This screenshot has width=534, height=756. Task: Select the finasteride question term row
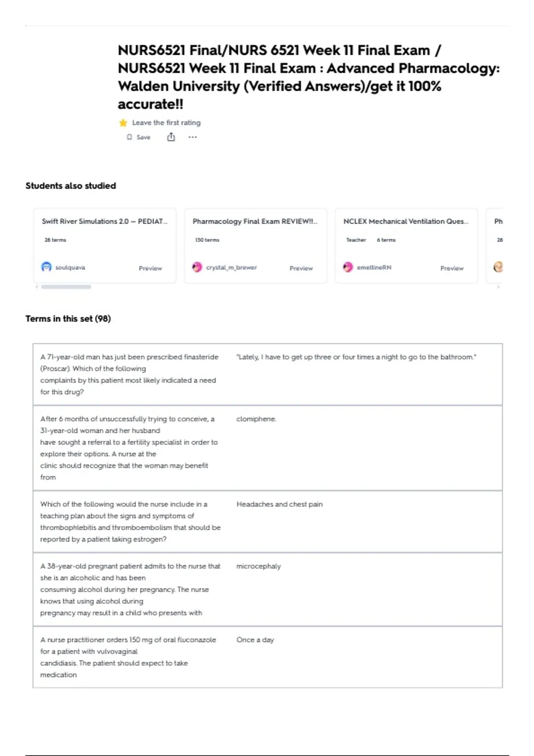tap(267, 374)
